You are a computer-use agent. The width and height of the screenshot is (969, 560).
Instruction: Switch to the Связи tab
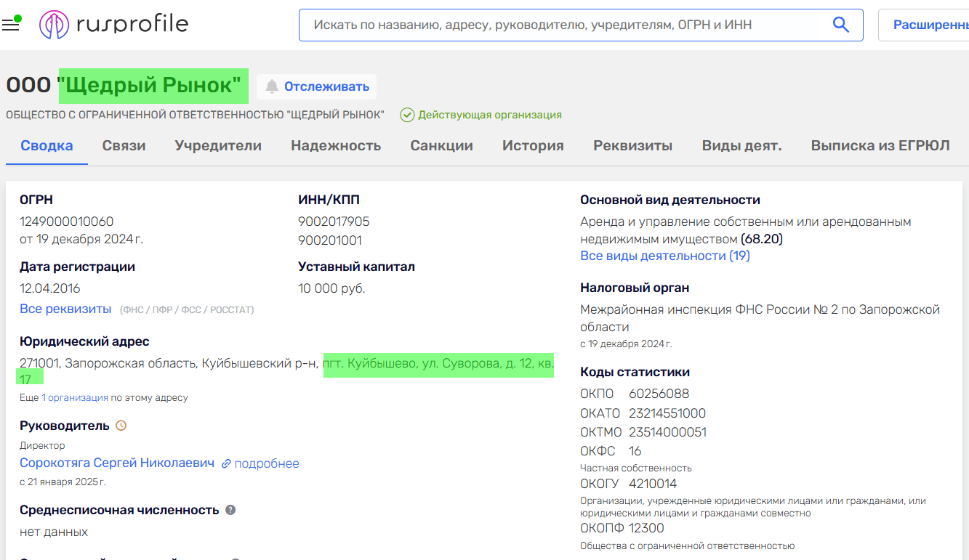click(x=124, y=145)
